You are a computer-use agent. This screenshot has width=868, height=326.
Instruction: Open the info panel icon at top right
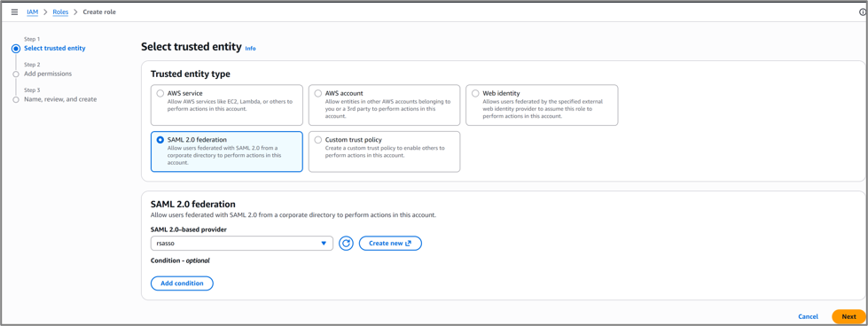click(x=862, y=12)
